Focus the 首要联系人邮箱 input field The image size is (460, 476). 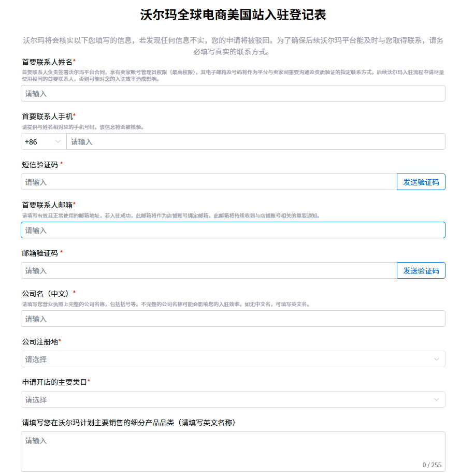(x=233, y=230)
